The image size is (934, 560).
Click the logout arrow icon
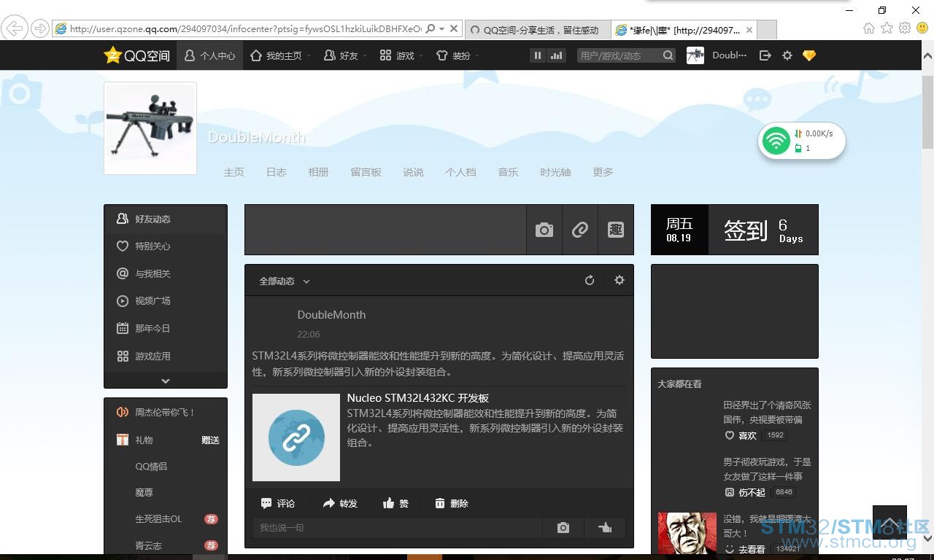pyautogui.click(x=765, y=55)
